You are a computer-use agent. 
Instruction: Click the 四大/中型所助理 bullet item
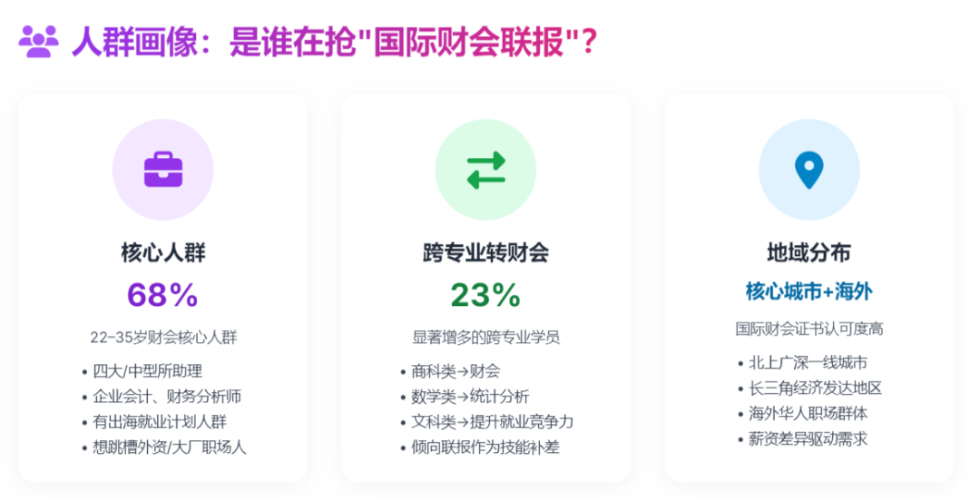[x=147, y=370]
